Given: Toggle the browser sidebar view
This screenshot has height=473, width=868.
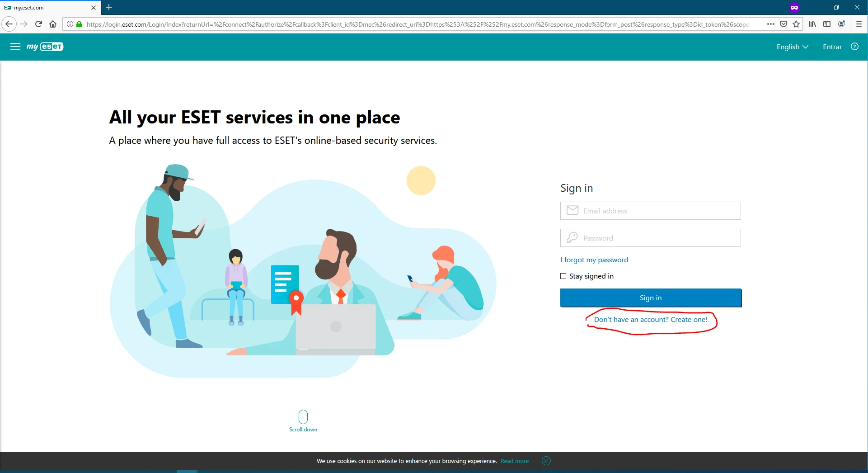Looking at the screenshot, I should [827, 24].
